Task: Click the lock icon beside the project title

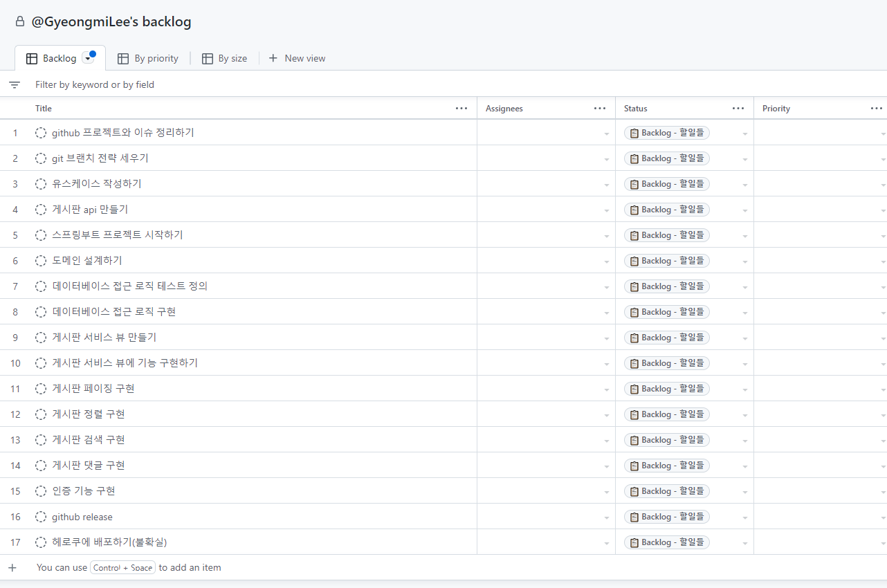Action: pyautogui.click(x=20, y=21)
